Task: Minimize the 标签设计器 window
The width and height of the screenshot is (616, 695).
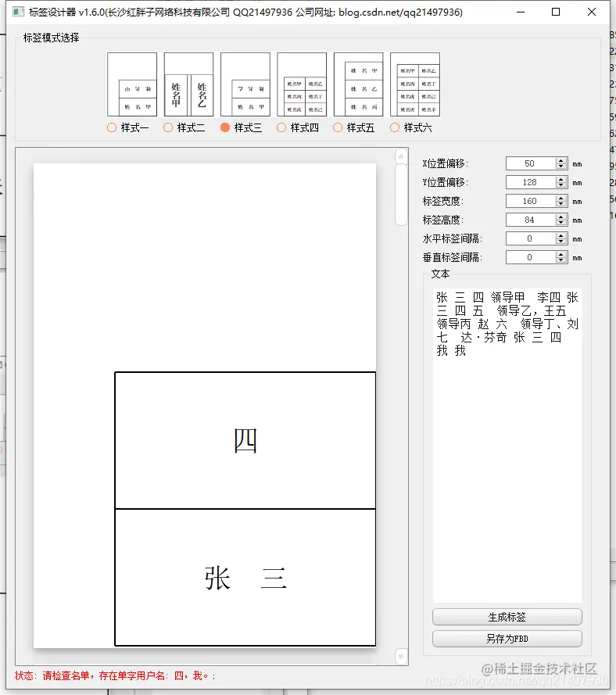Action: point(521,12)
